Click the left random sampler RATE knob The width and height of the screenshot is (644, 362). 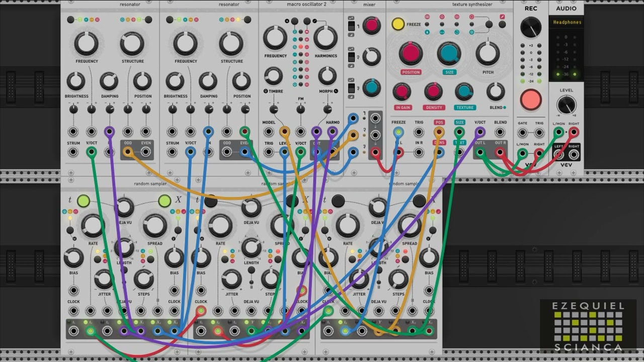pyautogui.click(x=93, y=226)
